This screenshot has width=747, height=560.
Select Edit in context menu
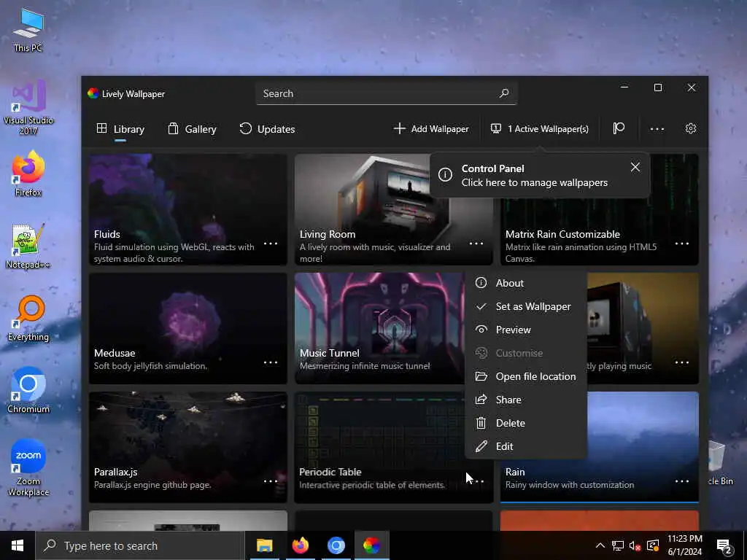525,446
